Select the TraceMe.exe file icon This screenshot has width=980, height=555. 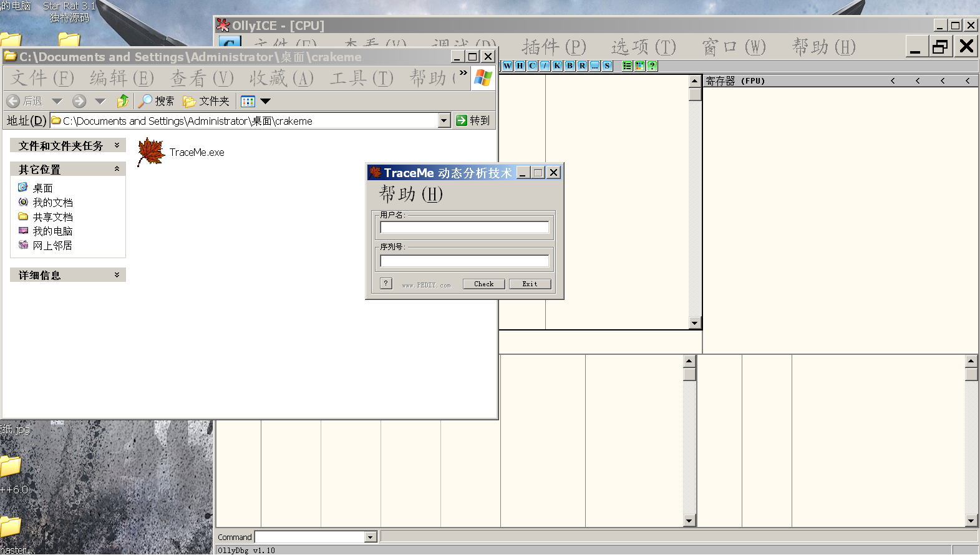(150, 152)
